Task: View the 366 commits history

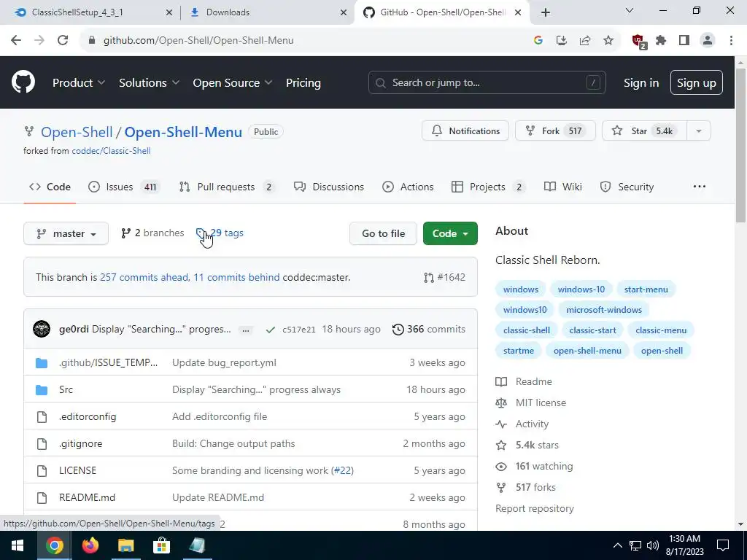Action: pos(429,329)
